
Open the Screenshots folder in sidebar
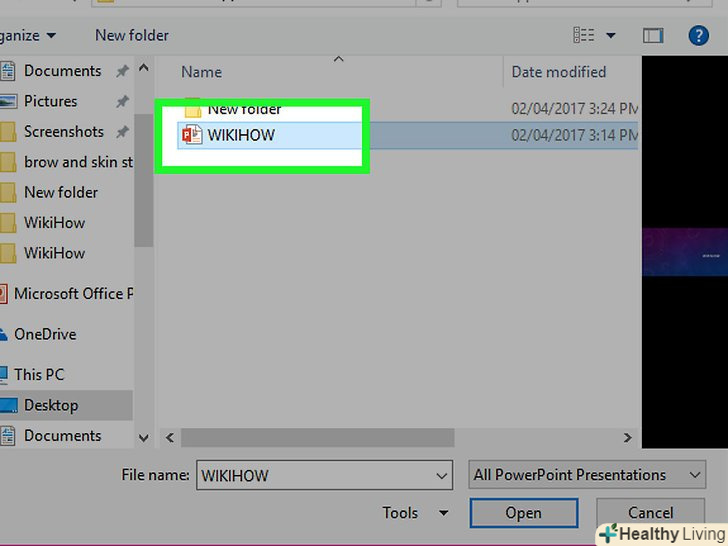click(x=64, y=132)
